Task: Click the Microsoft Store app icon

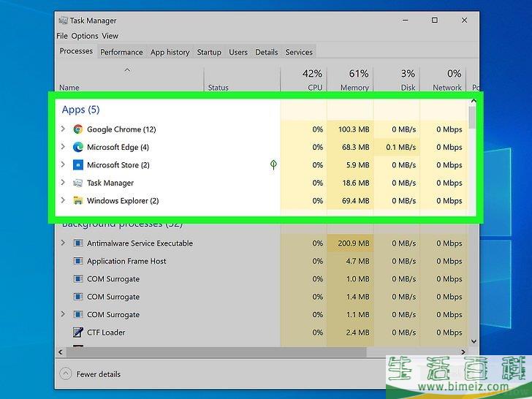Action: click(78, 165)
